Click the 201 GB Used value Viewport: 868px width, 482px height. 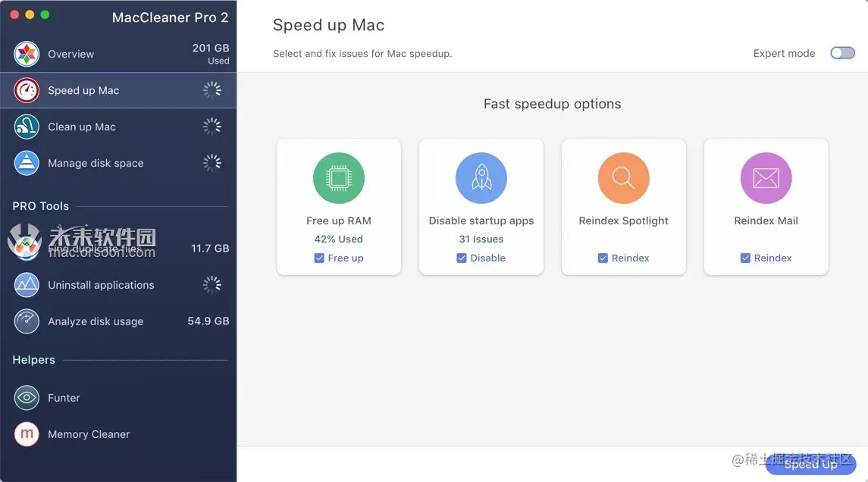click(210, 54)
